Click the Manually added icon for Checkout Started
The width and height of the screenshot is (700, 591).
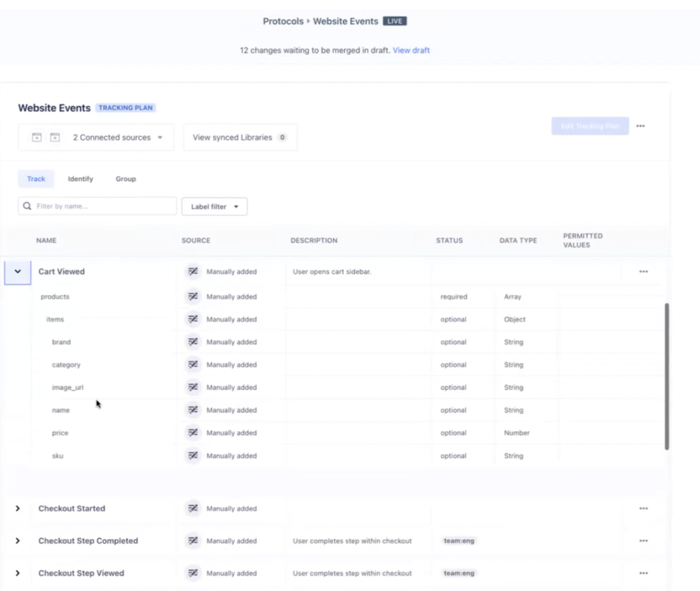pos(193,508)
